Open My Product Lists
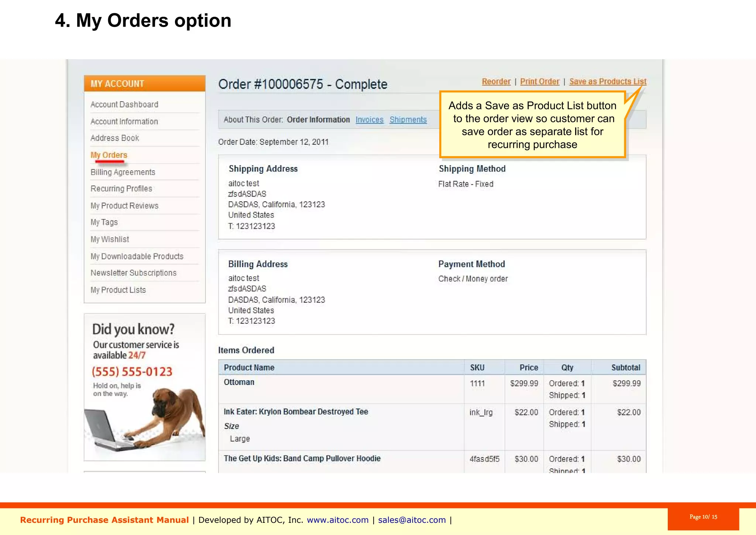 [118, 290]
